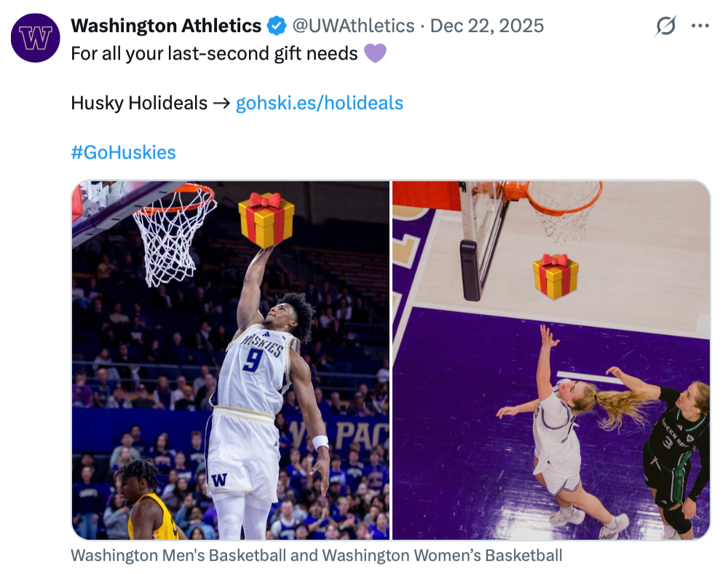The width and height of the screenshot is (728, 574).
Task: Click the arrow after Husky Holideals
Action: 221,103
